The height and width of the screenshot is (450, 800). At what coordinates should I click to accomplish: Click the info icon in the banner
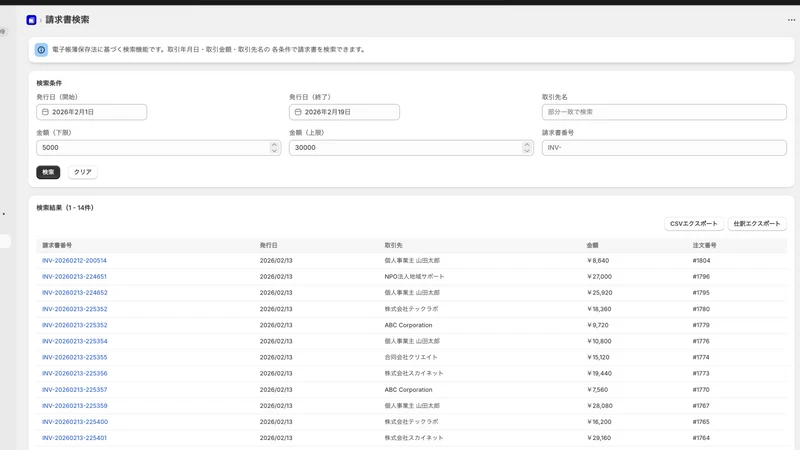pos(41,49)
